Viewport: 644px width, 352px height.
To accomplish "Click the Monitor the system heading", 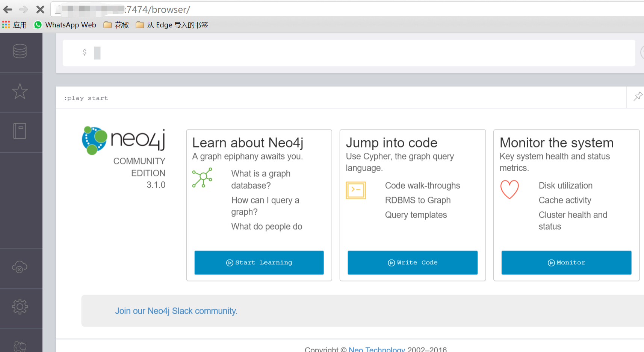I will [556, 143].
